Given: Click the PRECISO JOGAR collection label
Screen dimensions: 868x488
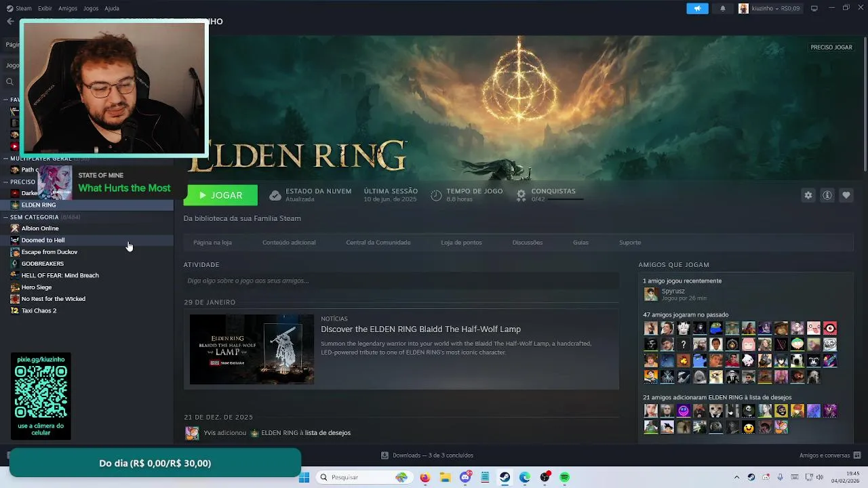Looking at the screenshot, I should click(x=831, y=47).
